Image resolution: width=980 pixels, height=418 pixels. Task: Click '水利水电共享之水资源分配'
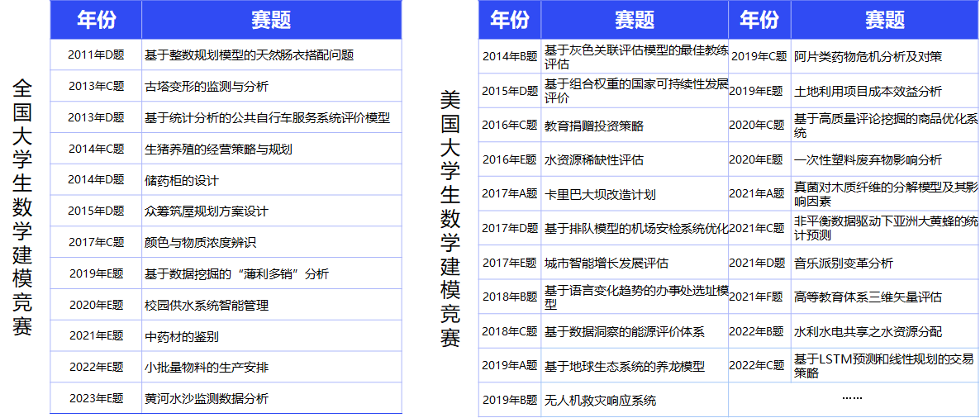click(868, 331)
